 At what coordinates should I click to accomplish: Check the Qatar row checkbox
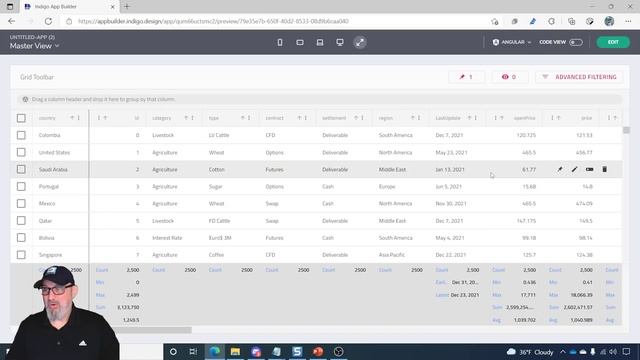click(21, 220)
